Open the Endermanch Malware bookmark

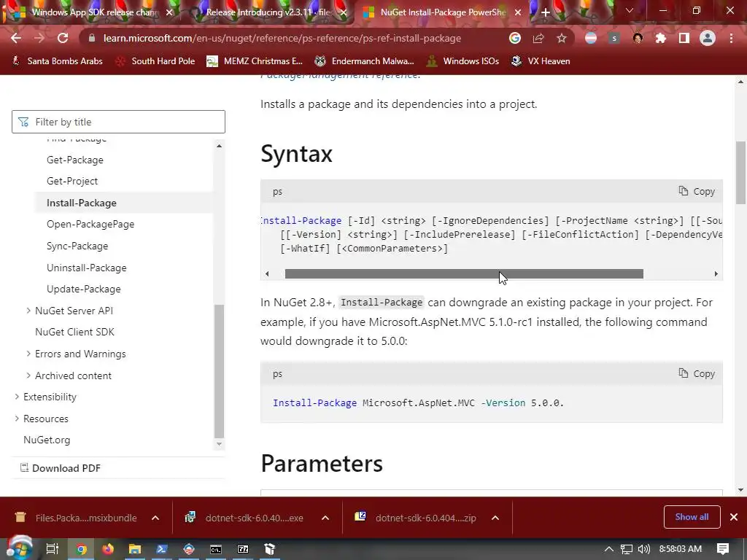point(365,61)
